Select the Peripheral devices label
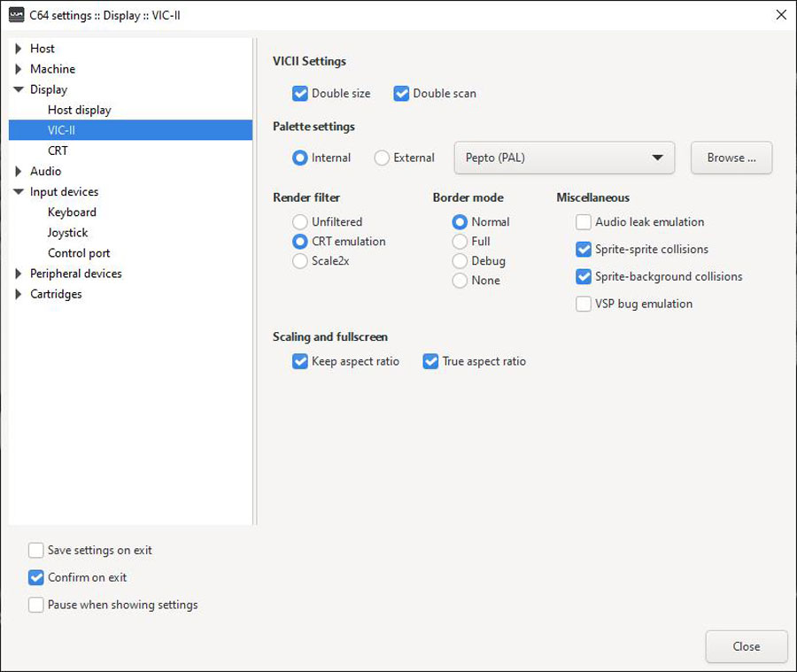The image size is (797, 672). 76,274
